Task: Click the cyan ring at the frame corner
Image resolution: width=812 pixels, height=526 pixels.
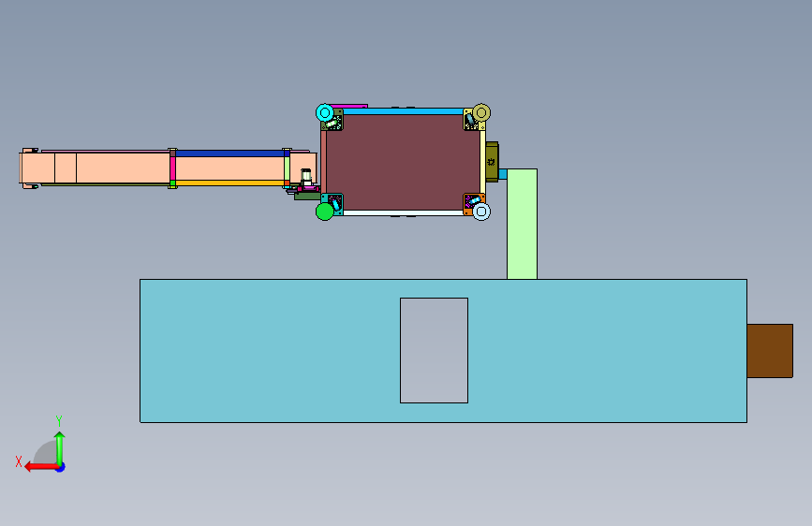Action: click(325, 112)
